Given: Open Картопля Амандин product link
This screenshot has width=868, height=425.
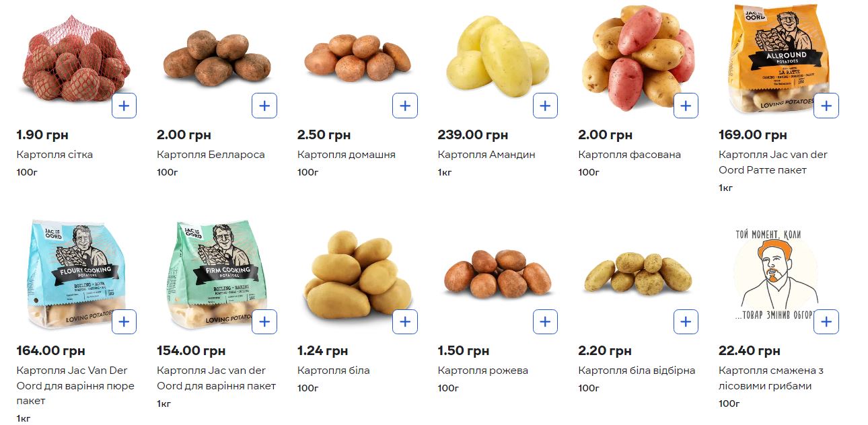Looking at the screenshot, I should click(x=486, y=155).
